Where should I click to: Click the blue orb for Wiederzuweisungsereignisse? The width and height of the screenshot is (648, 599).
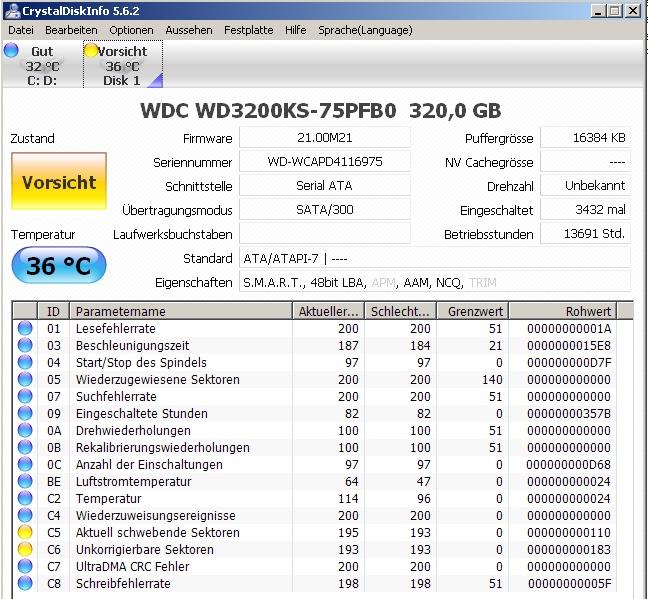(x=25, y=515)
